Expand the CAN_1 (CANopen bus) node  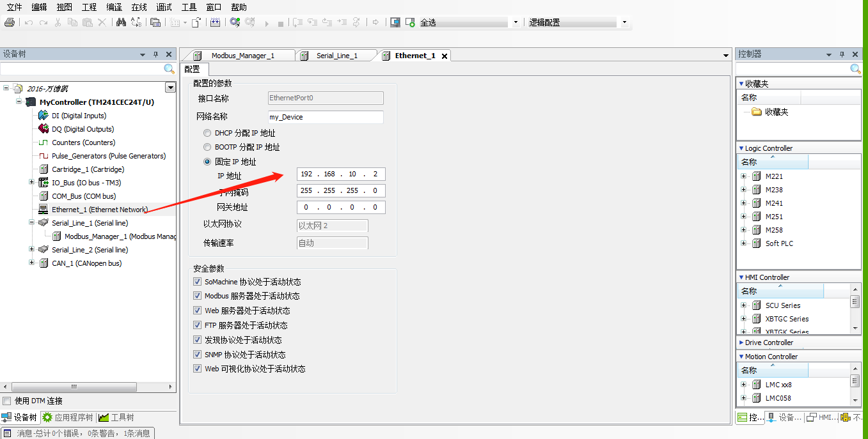pyautogui.click(x=31, y=263)
